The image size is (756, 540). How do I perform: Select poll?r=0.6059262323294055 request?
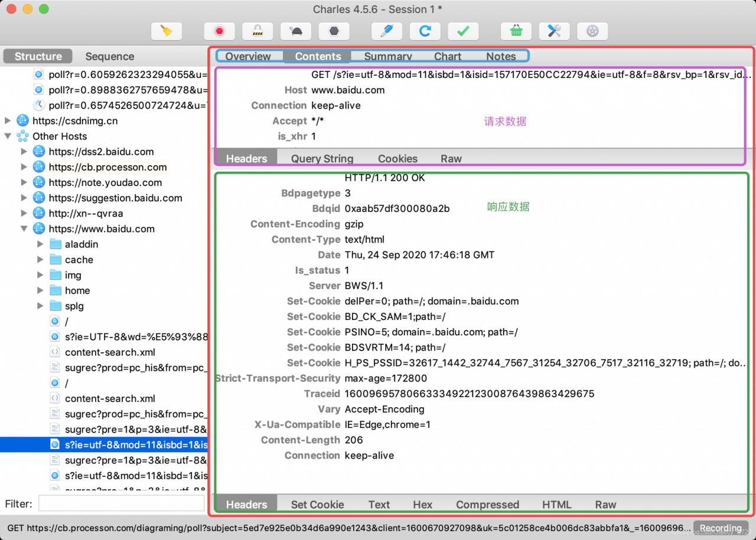[x=128, y=75]
